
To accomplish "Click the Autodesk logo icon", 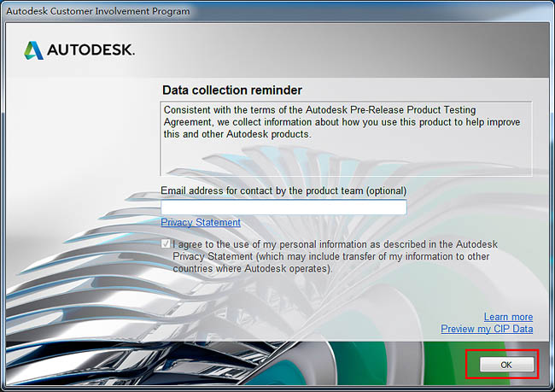I will [34, 50].
